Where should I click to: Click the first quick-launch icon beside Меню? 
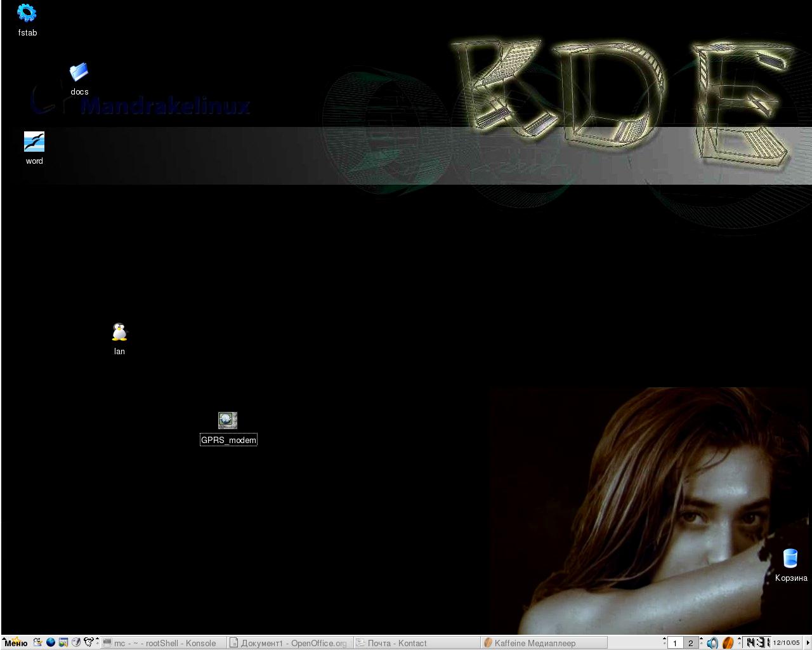38,642
